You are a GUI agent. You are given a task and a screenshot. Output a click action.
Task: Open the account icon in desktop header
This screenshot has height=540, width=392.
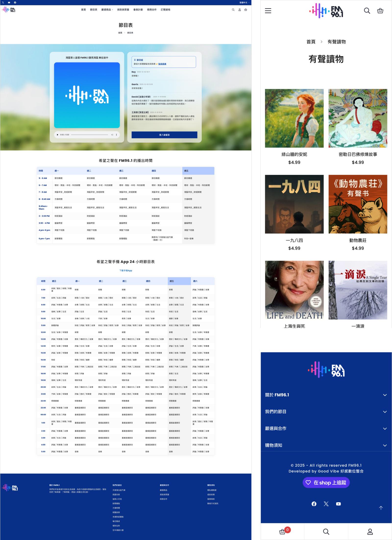pyautogui.click(x=240, y=10)
